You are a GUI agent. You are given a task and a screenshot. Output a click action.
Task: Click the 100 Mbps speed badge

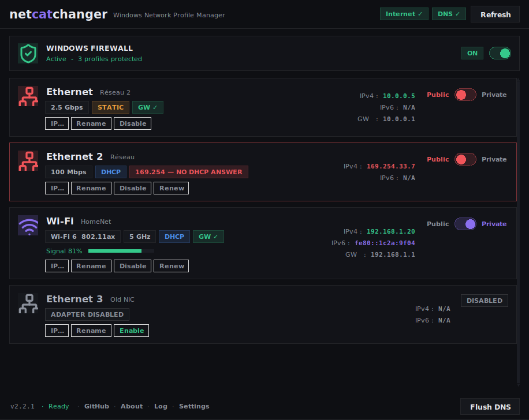pyautogui.click(x=69, y=172)
